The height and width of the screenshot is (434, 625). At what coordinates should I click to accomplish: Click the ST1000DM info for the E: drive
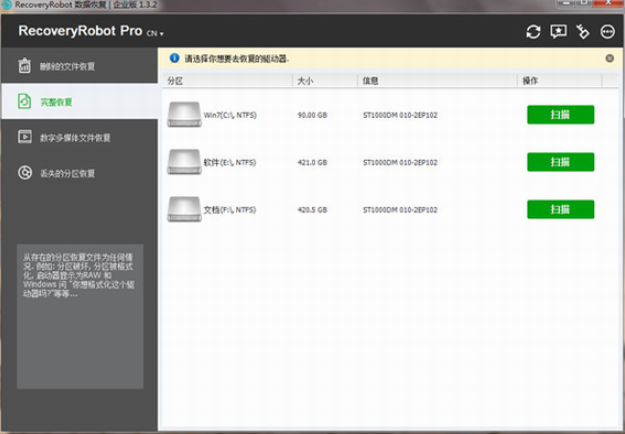click(x=400, y=163)
